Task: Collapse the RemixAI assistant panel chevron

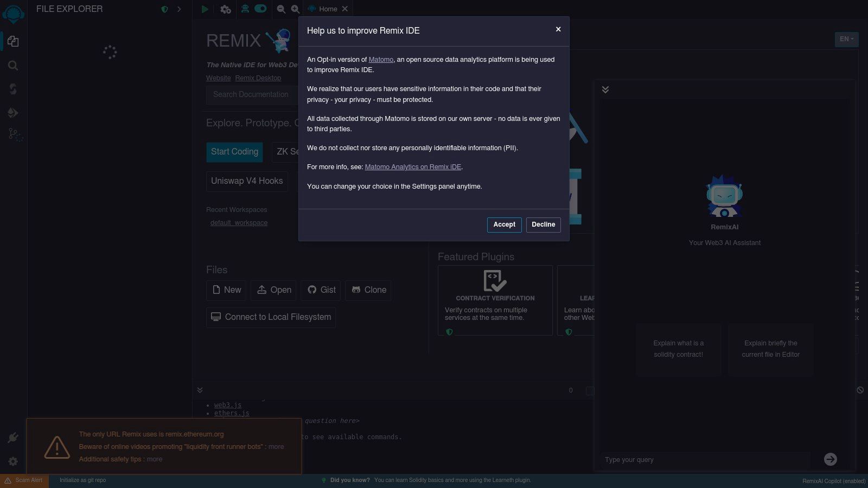Action: [x=605, y=89]
